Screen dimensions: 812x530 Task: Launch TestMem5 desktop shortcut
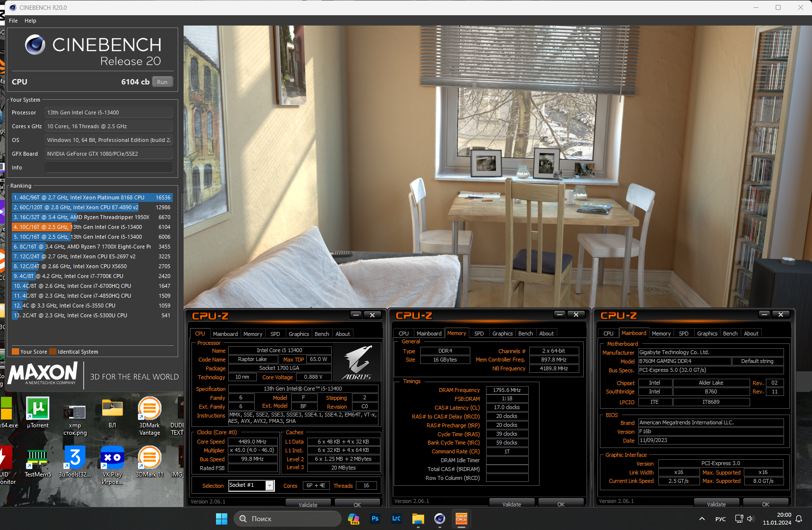pos(38,462)
